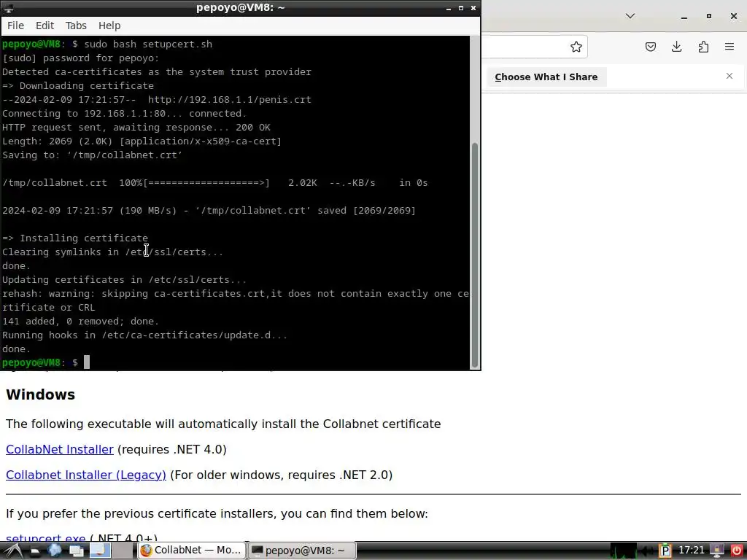The height and width of the screenshot is (560, 747).
Task: Open the Help menu in terminal
Action: pyautogui.click(x=109, y=26)
